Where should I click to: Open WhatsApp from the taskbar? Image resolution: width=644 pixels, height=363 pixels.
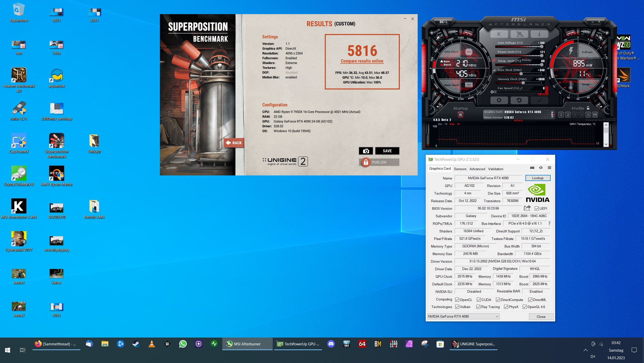coord(183,344)
